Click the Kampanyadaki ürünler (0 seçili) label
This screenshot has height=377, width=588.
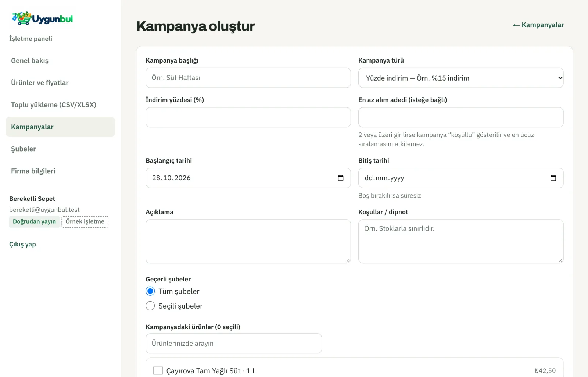point(193,327)
